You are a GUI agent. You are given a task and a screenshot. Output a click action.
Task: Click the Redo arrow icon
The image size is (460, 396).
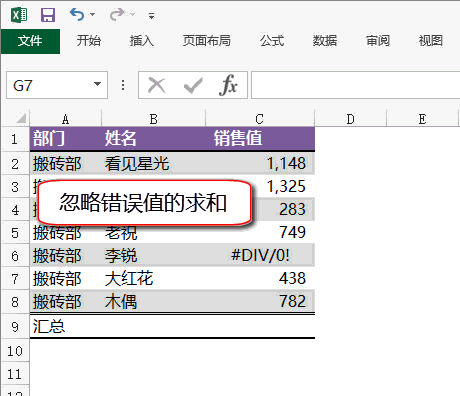coord(117,14)
